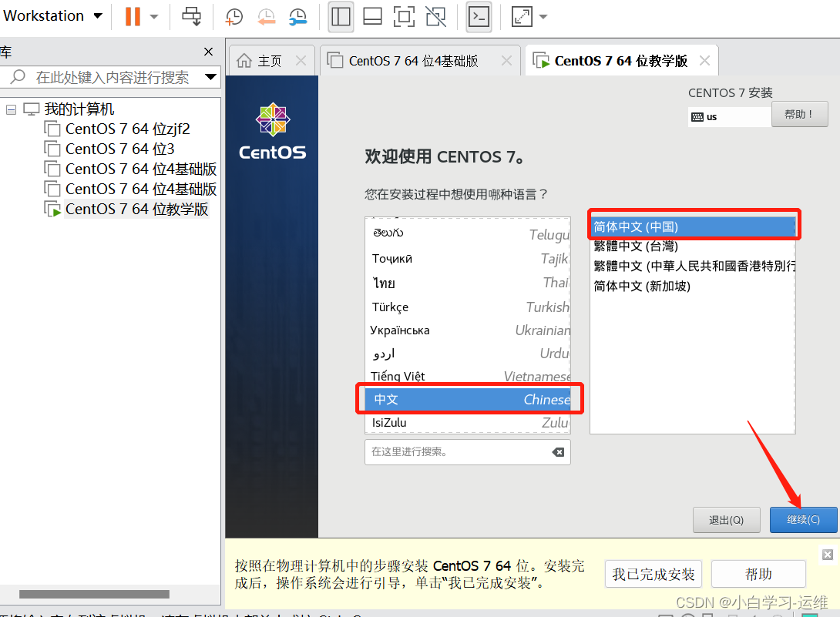This screenshot has height=617, width=840.
Task: Dismiss the yellow installation hint bar
Action: [x=827, y=555]
